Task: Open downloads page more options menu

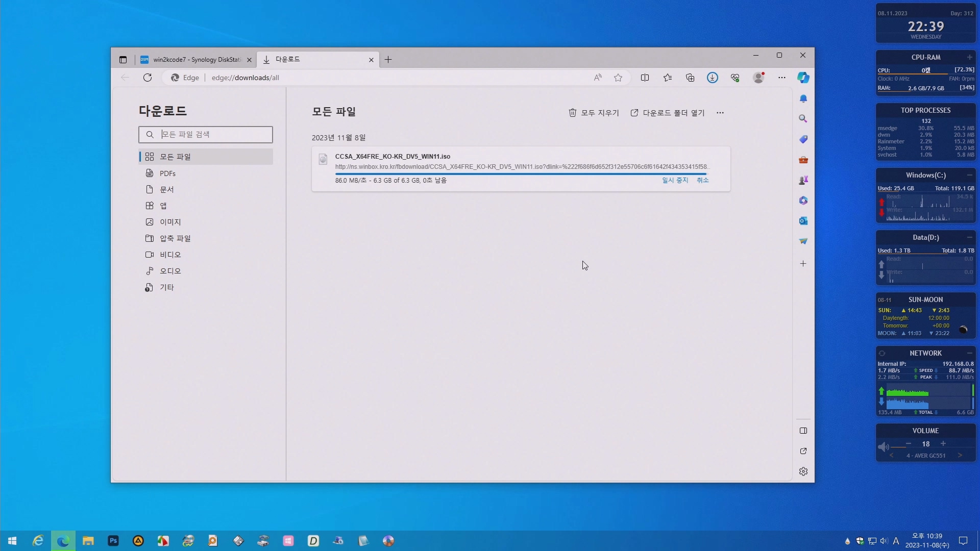Action: 720,113
